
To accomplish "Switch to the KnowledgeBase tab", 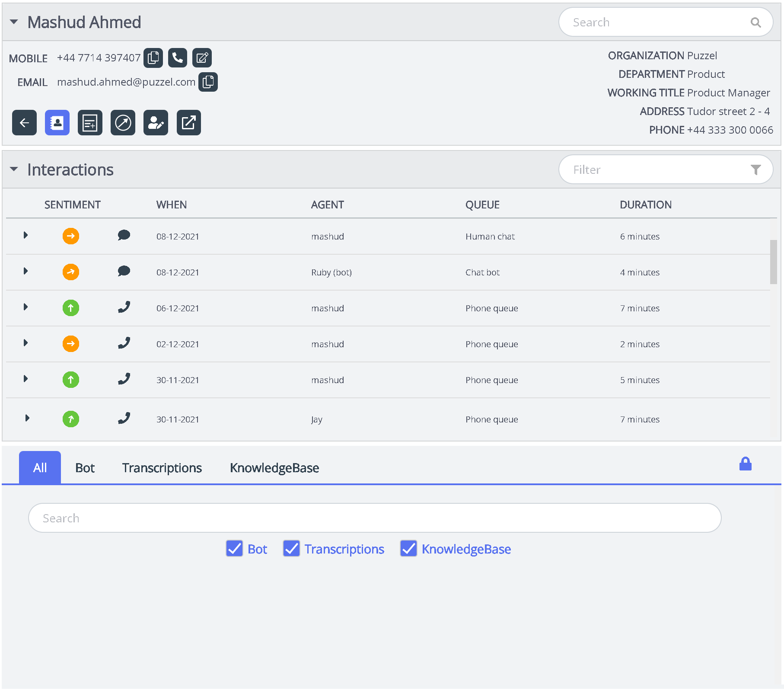I will (274, 468).
